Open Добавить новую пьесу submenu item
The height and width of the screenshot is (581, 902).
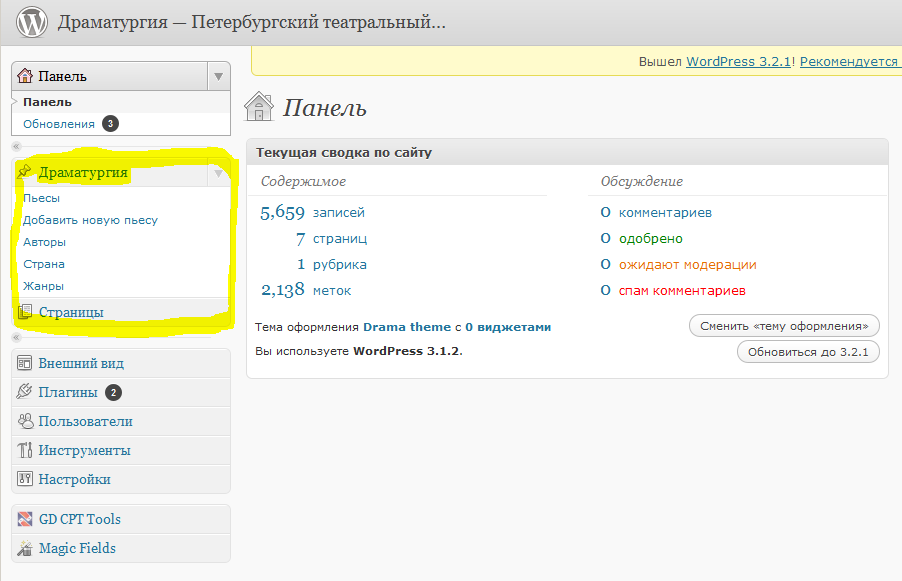coord(90,220)
